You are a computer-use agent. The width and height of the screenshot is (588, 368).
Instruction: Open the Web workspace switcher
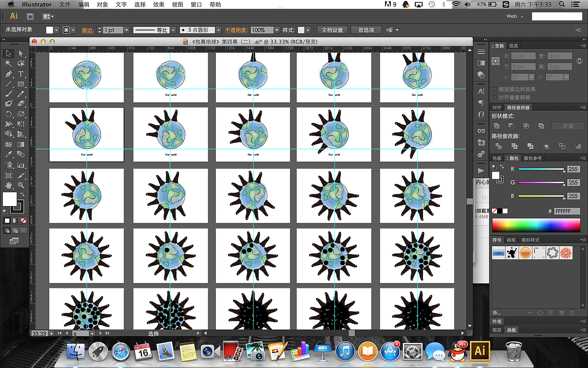pyautogui.click(x=515, y=16)
